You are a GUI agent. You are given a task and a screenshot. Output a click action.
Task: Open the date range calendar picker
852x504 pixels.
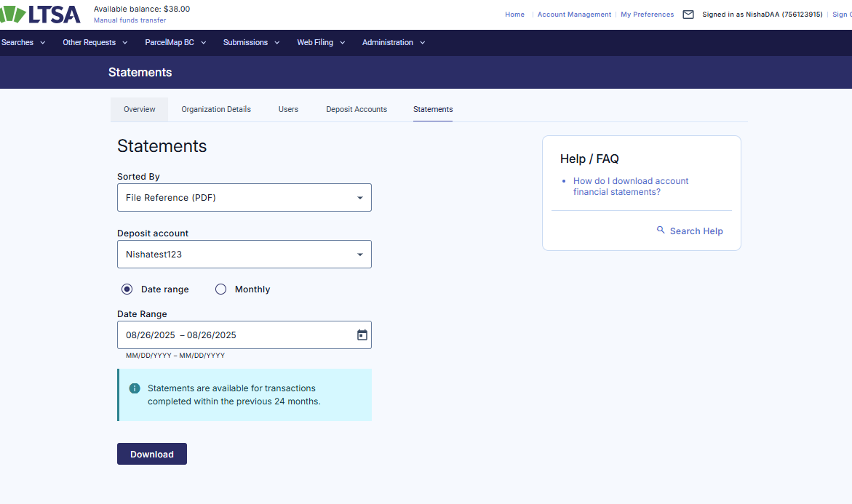(x=362, y=335)
